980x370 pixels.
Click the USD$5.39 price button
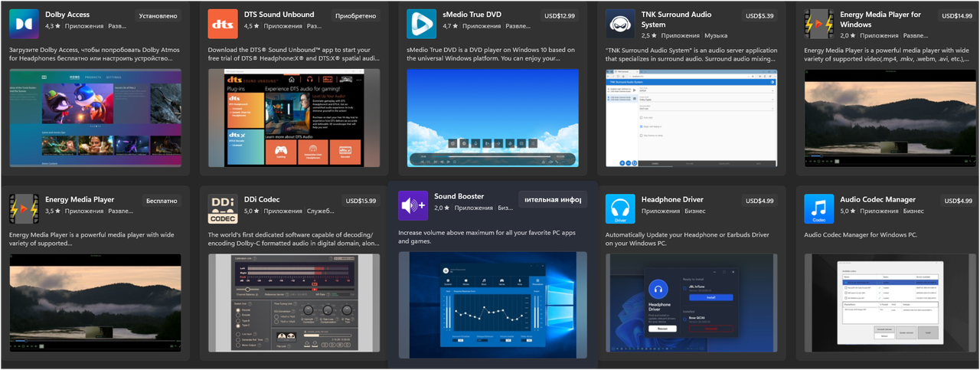click(x=760, y=15)
